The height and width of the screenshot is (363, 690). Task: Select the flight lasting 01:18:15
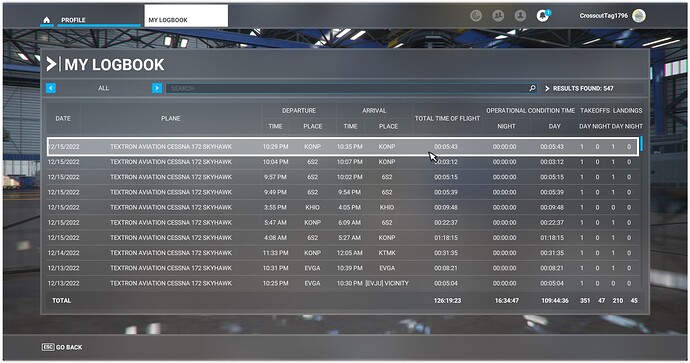click(x=343, y=238)
